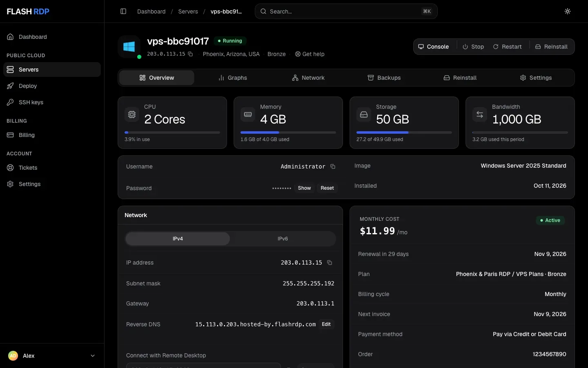Image resolution: width=588 pixels, height=368 pixels.
Task: Reset the server password
Action: pyautogui.click(x=327, y=188)
